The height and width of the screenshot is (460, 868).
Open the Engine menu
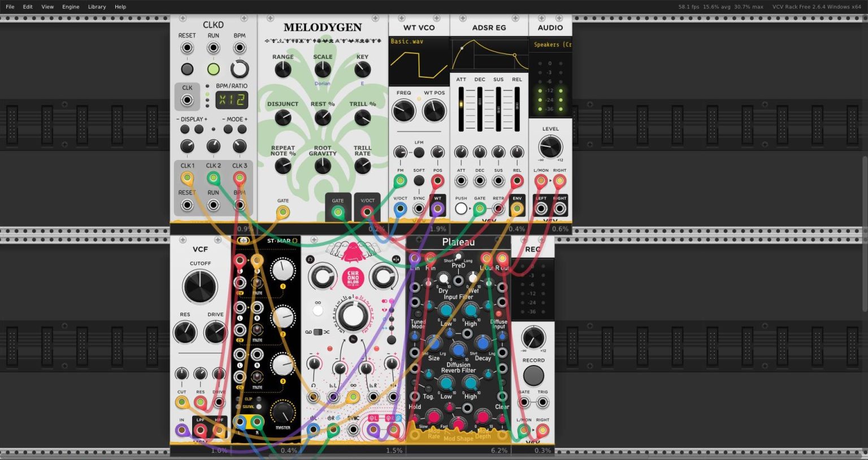(71, 7)
